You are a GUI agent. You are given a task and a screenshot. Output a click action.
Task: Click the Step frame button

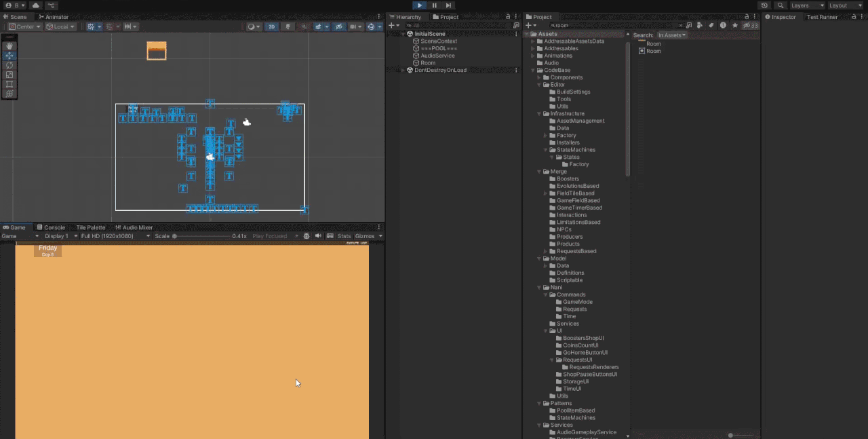[x=448, y=5]
